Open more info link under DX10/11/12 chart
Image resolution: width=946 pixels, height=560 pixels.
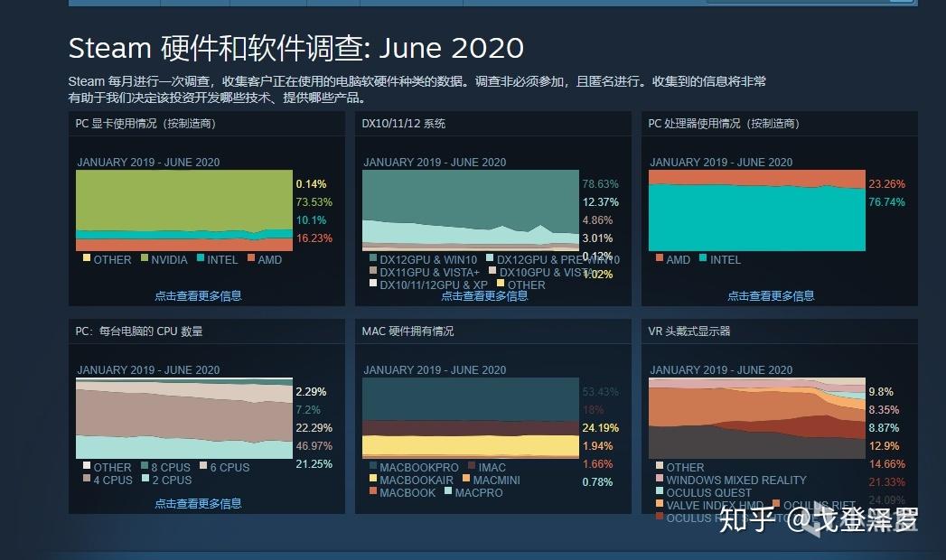(484, 295)
